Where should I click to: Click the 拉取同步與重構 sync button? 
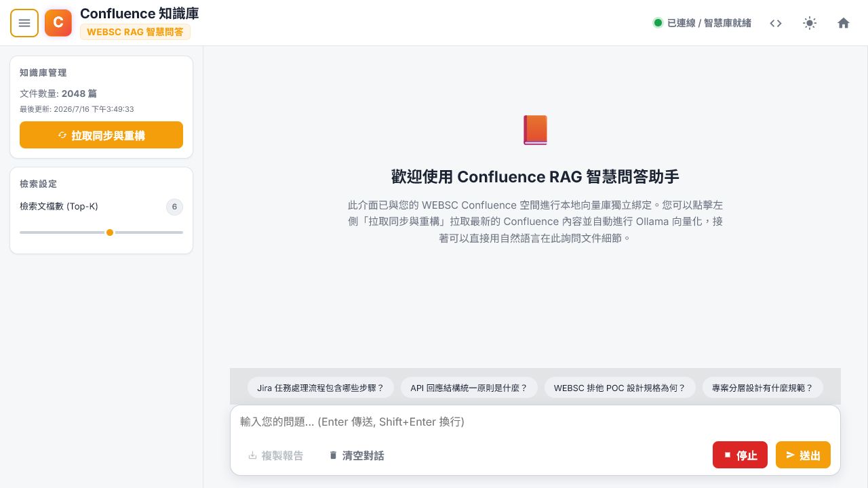click(x=101, y=135)
